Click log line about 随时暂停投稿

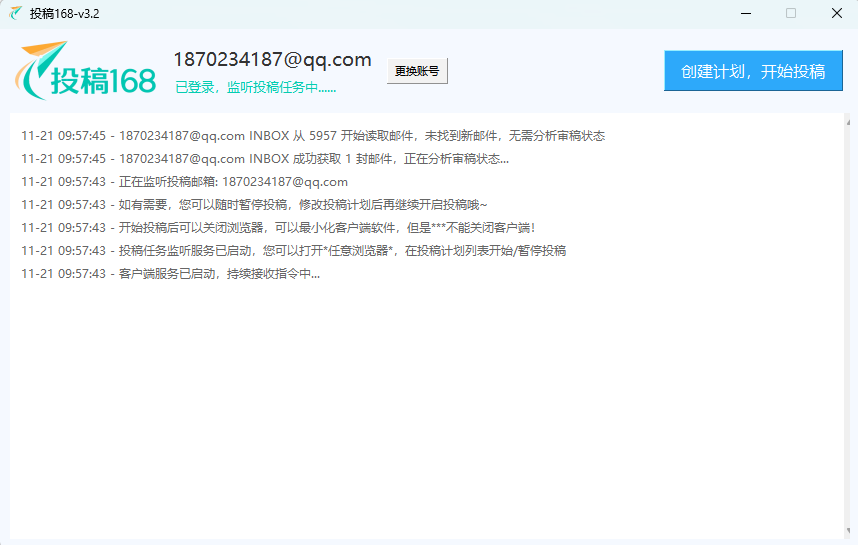pyautogui.click(x=253, y=205)
